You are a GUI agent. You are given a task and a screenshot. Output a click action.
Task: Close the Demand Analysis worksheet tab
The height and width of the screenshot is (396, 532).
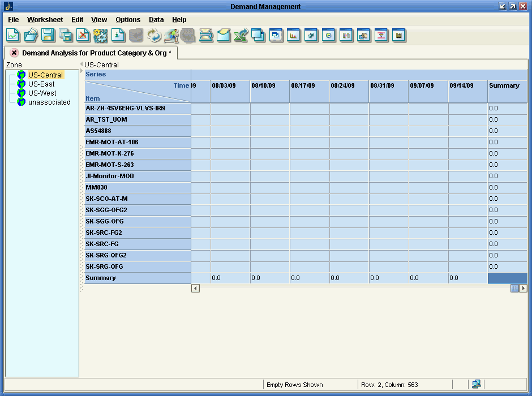coord(14,53)
